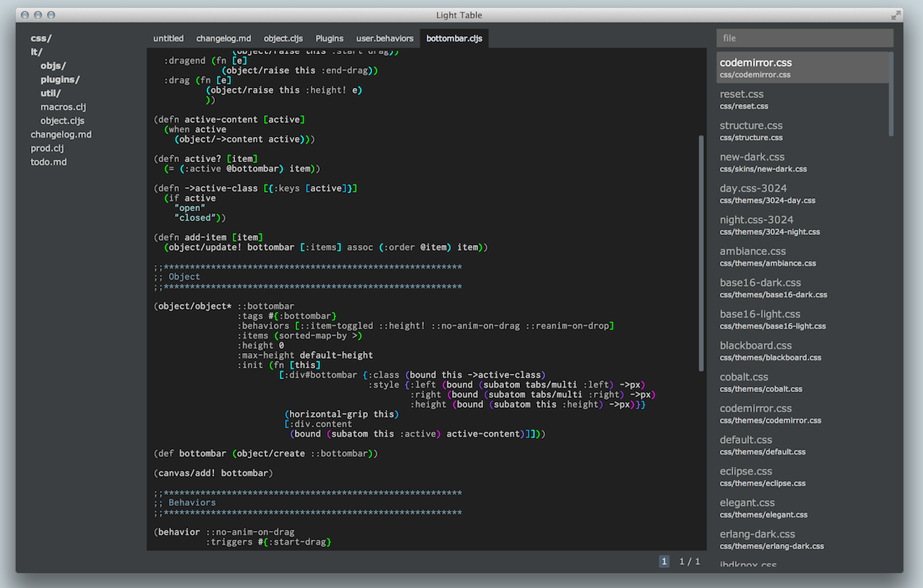The width and height of the screenshot is (923, 588).
Task: Open the plugins/ folder
Action: 60,79
